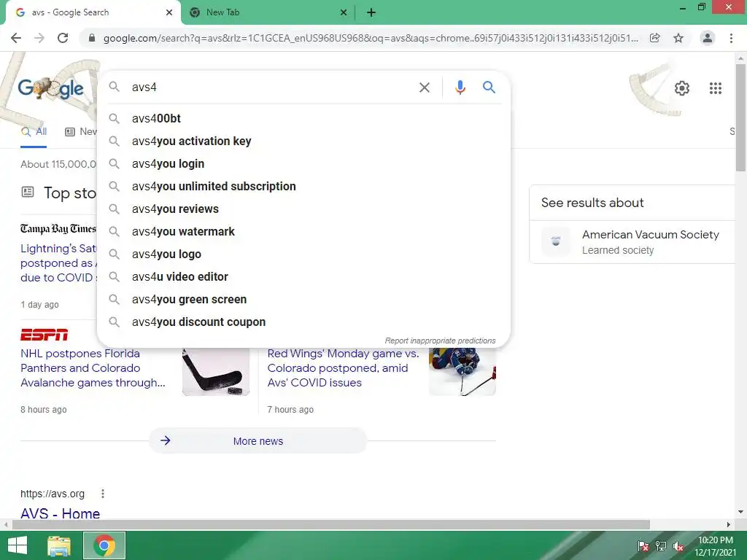The height and width of the screenshot is (560, 747).
Task: Open the share page icon in address bar
Action: [x=655, y=38]
